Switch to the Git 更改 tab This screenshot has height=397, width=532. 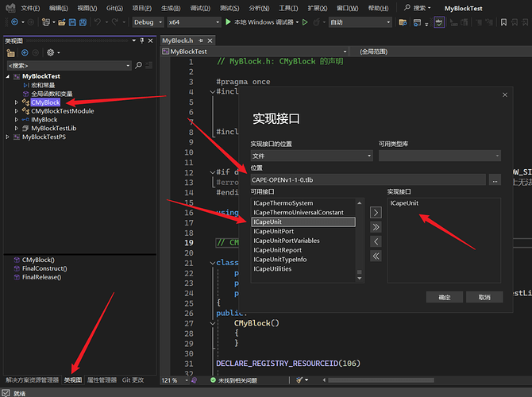point(133,380)
